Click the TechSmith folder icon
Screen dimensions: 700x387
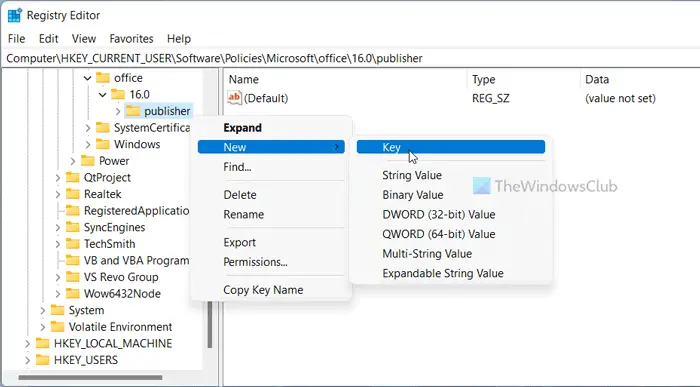pos(72,244)
